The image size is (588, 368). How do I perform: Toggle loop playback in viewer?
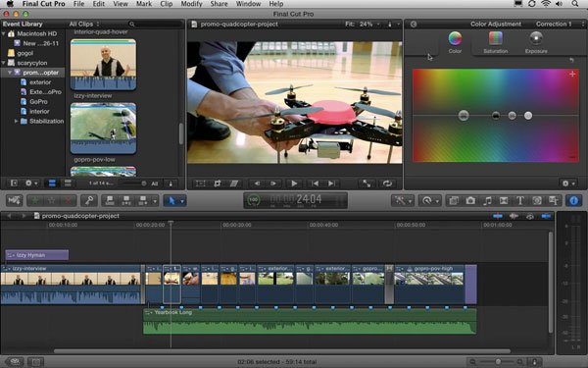pos(387,184)
